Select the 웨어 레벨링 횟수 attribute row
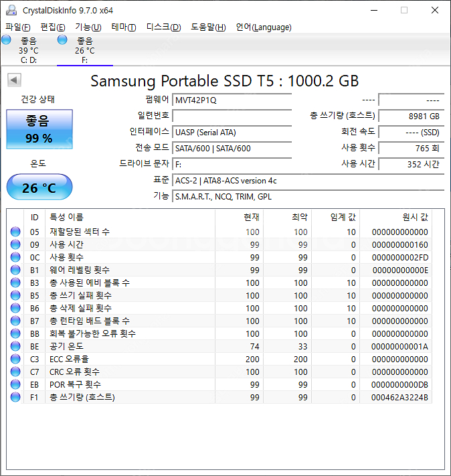The width and height of the screenshot is (451, 476). click(219, 270)
